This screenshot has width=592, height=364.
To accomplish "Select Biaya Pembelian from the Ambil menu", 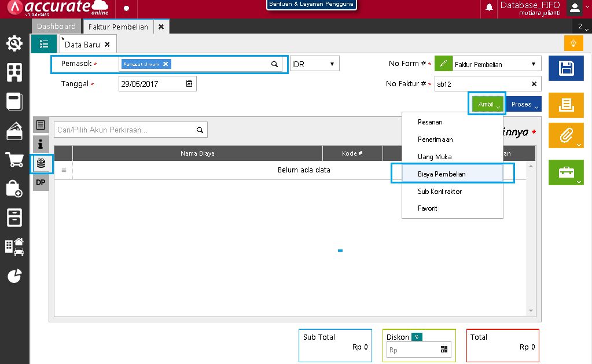I will coord(442,174).
